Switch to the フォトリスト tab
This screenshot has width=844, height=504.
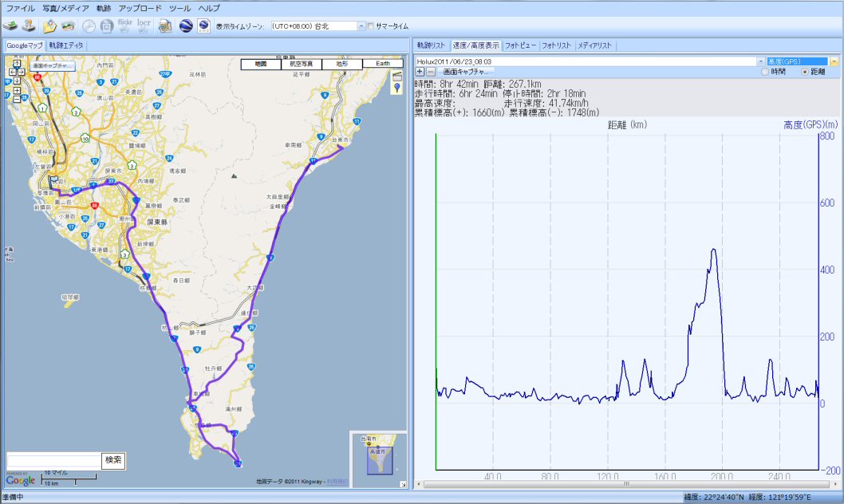(556, 45)
